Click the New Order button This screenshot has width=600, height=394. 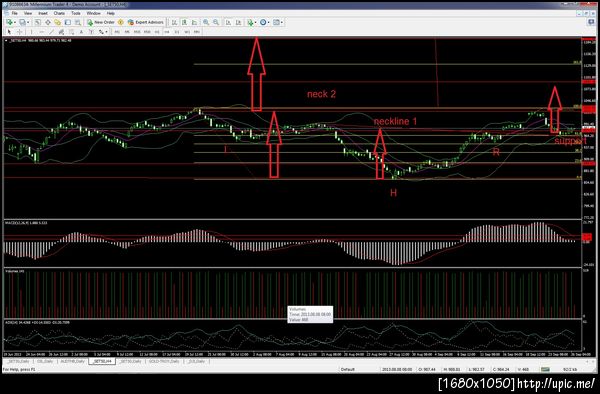(101, 22)
